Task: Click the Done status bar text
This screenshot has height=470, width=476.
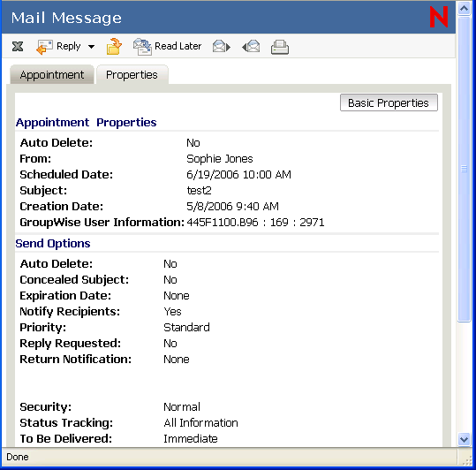Action: (x=18, y=457)
